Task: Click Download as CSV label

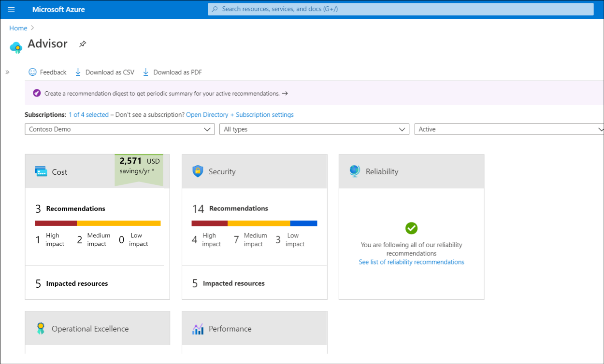Action: point(110,72)
